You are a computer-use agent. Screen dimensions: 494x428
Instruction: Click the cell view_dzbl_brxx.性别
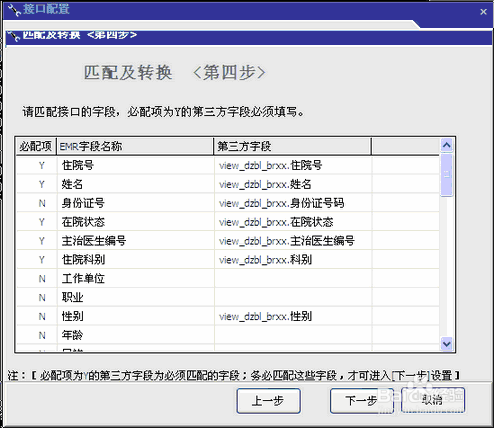293,316
